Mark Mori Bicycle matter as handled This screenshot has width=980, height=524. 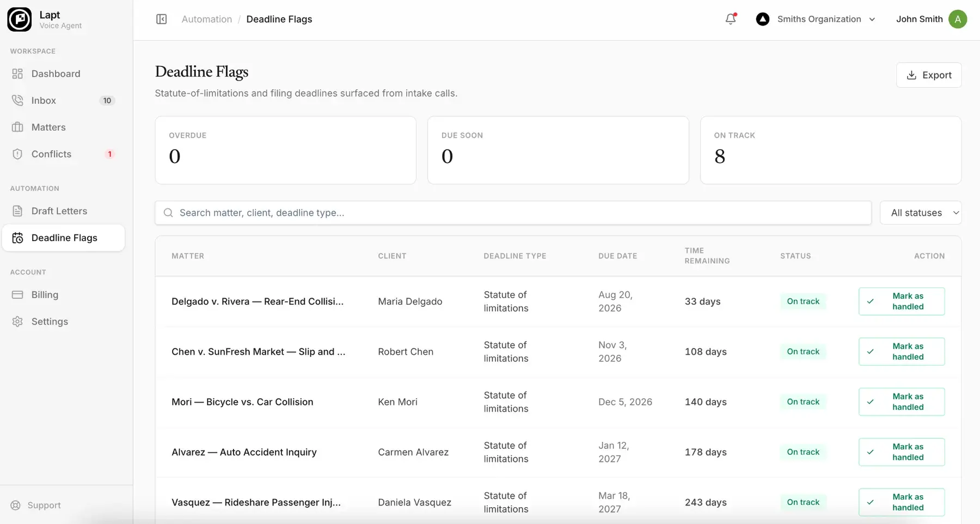902,402
